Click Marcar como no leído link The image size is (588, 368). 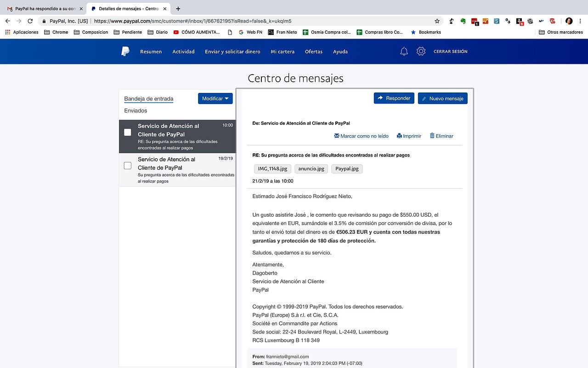coord(361,136)
